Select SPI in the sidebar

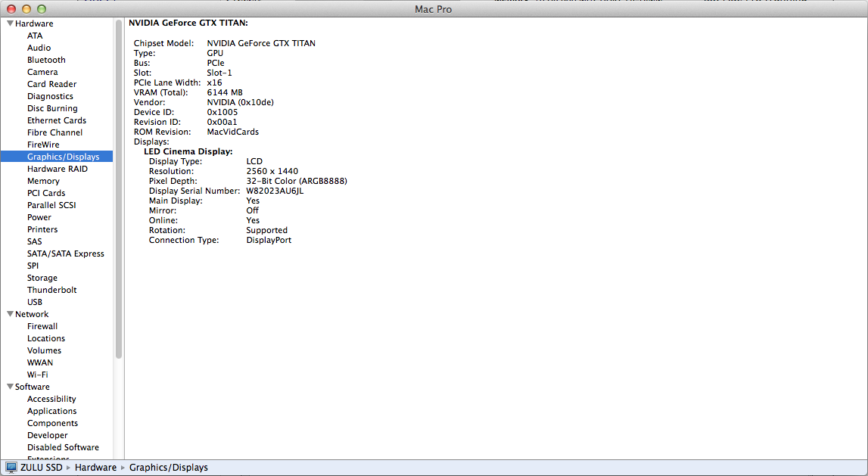tap(33, 266)
